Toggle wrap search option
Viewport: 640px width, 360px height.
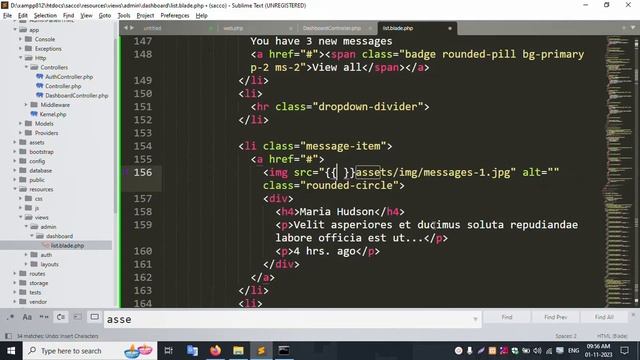[x=61, y=317]
